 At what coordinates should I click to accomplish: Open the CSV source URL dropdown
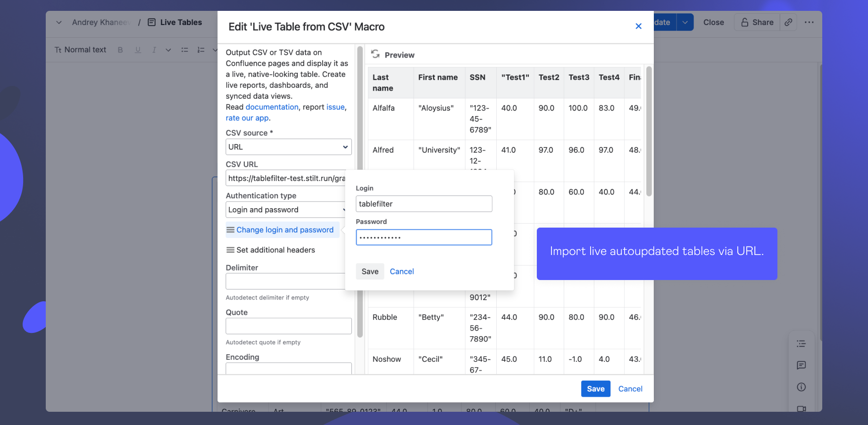289,147
